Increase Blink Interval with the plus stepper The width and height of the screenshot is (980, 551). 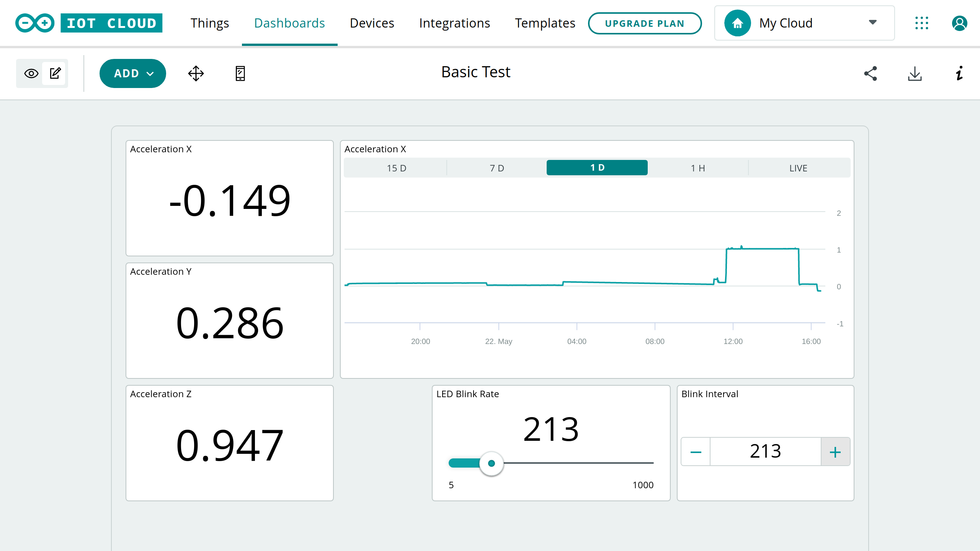click(x=835, y=452)
